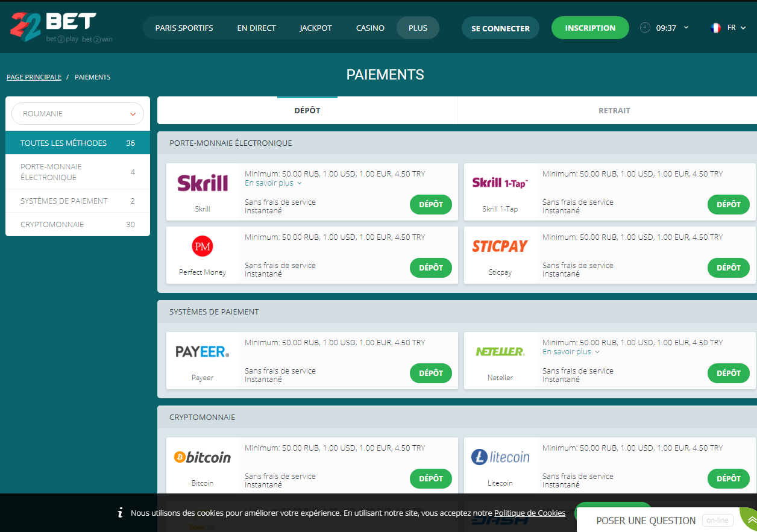The height and width of the screenshot is (532, 757).
Task: Click the Se connecter button
Action: 500,28
